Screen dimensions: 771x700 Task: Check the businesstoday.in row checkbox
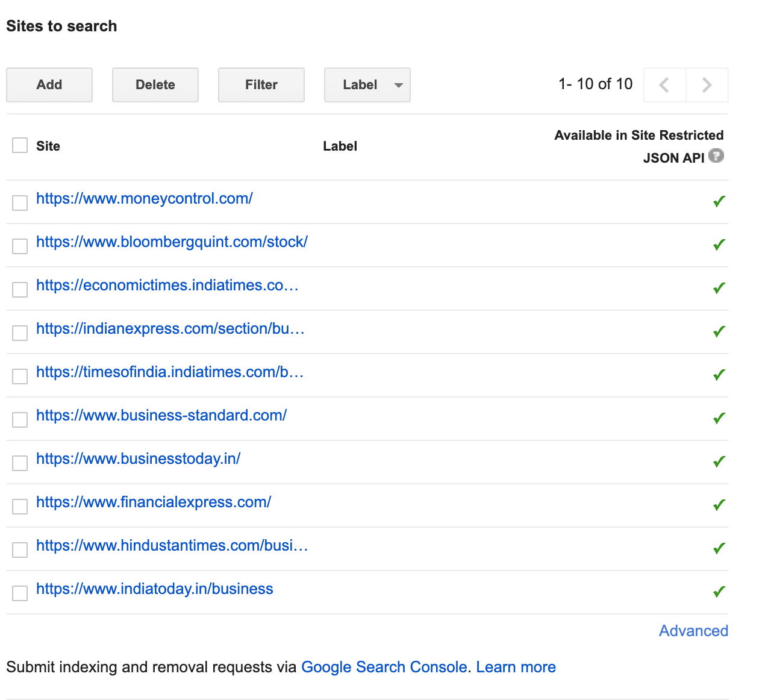20,463
